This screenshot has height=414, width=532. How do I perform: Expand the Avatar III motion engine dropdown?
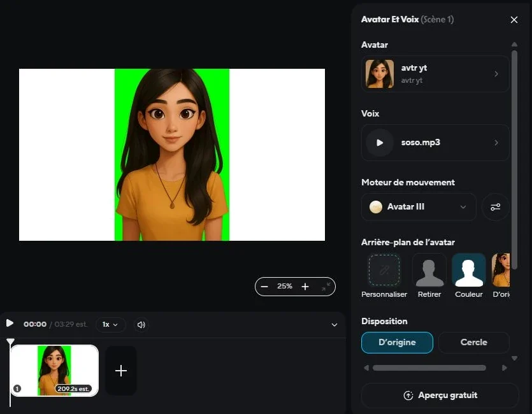coord(419,207)
